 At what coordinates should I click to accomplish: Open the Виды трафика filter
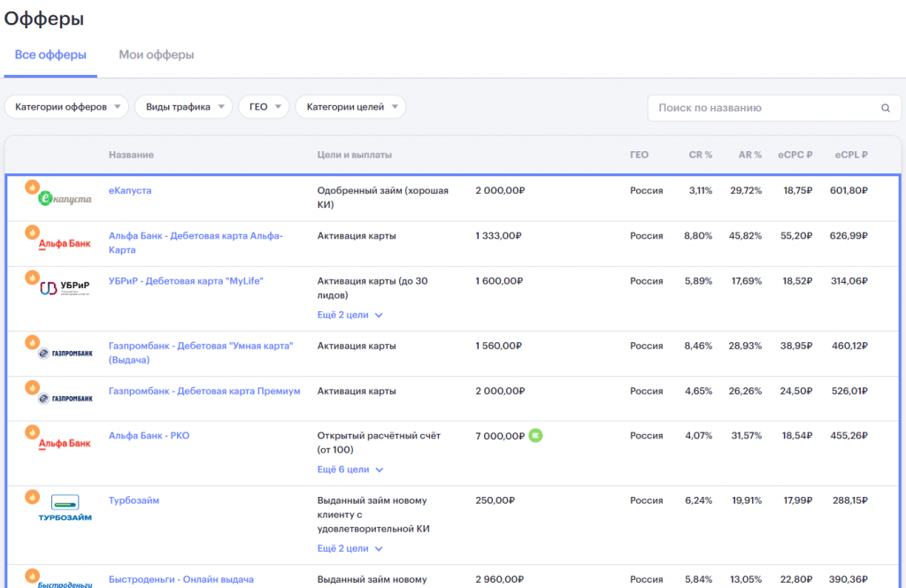tap(184, 107)
